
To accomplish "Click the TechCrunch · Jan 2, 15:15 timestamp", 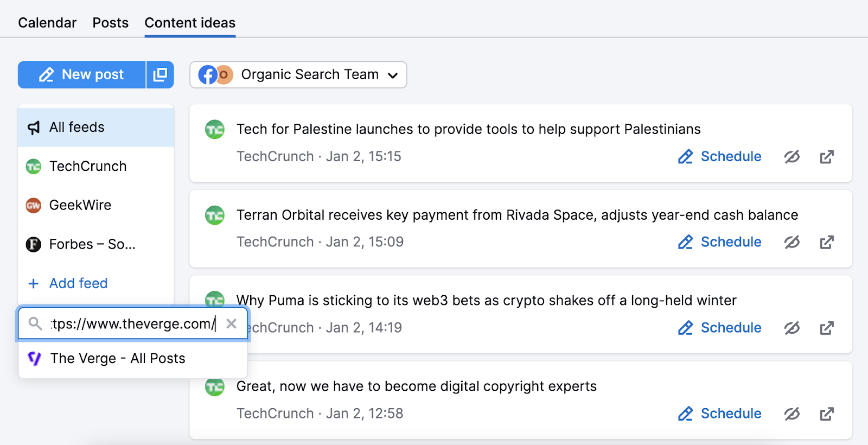I will [x=319, y=156].
